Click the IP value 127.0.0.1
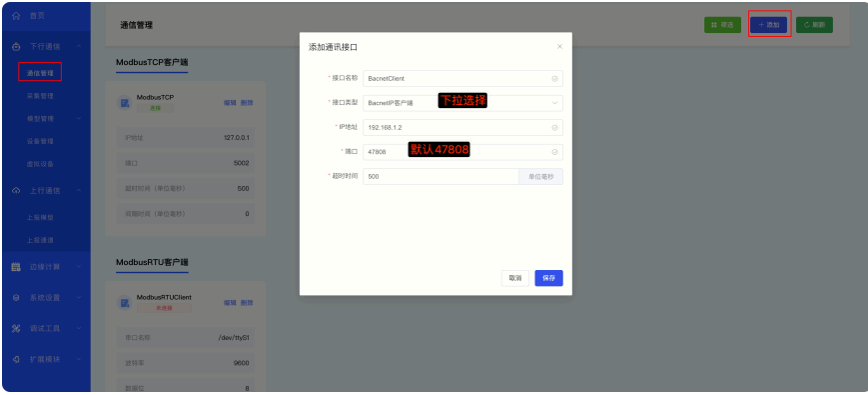Image resolution: width=868 pixels, height=395 pixels. [236, 137]
